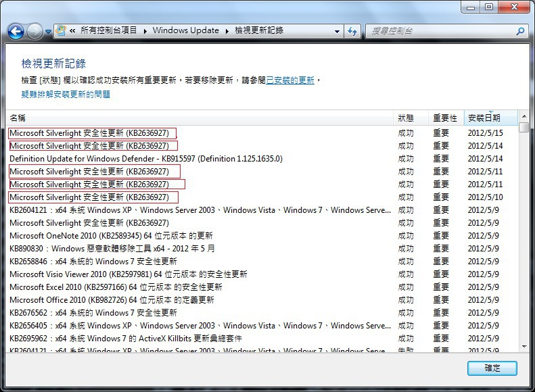535x392 pixels.
Task: Click the greyed forward navigation arrow
Action: [34, 32]
